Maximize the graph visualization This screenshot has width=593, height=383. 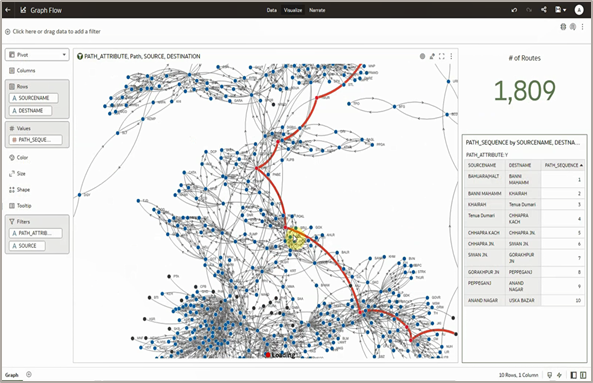442,56
